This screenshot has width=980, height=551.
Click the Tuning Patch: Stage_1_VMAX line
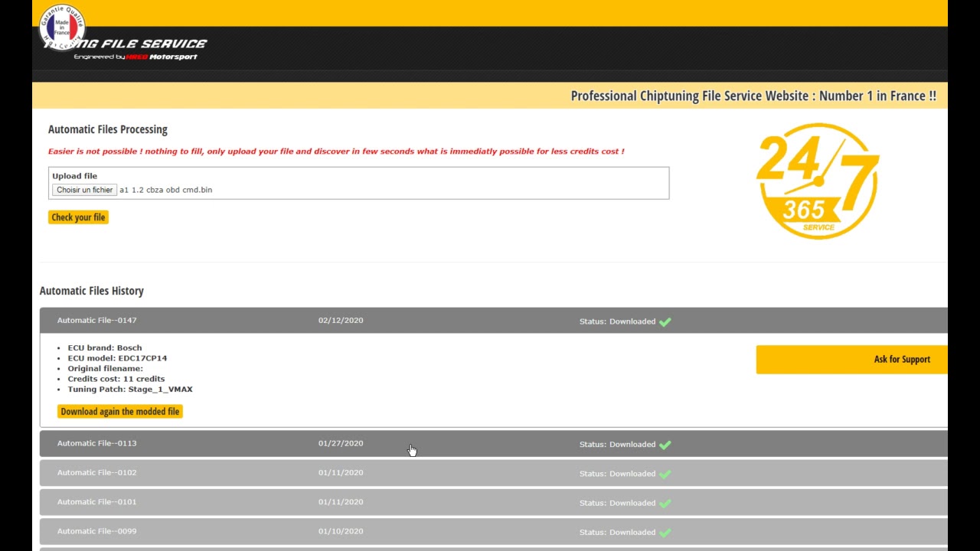(130, 390)
